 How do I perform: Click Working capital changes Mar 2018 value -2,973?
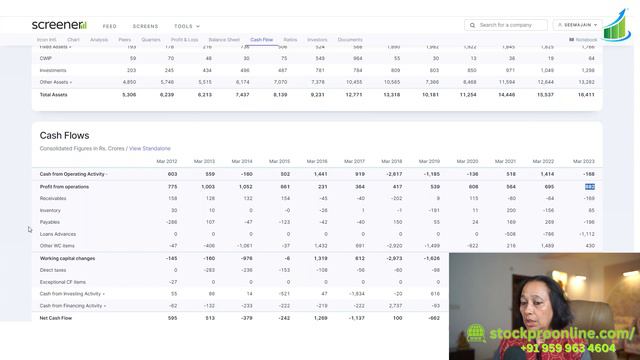[394, 258]
